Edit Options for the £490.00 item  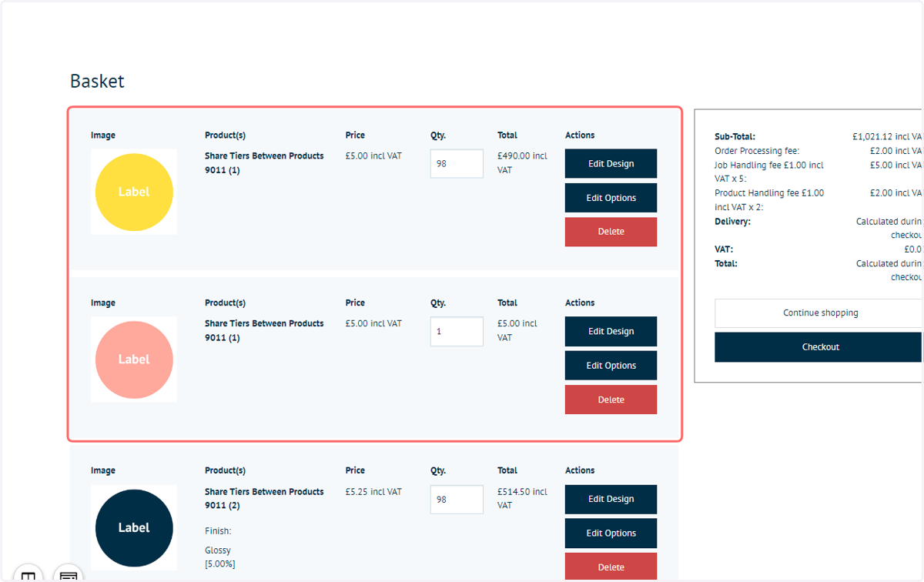[611, 198]
